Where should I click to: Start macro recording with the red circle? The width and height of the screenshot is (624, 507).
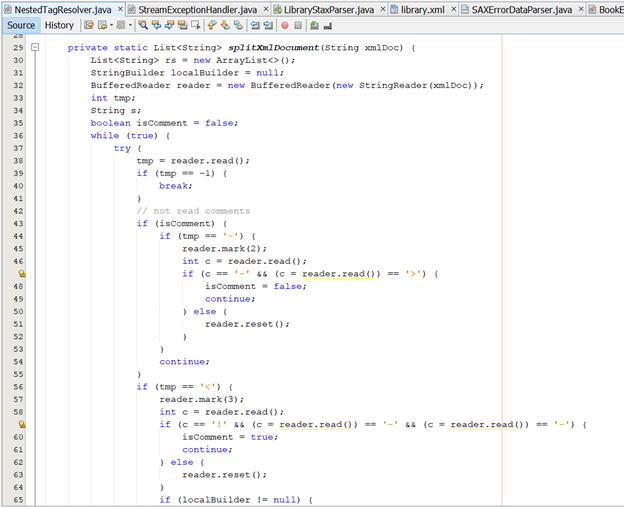[285, 25]
